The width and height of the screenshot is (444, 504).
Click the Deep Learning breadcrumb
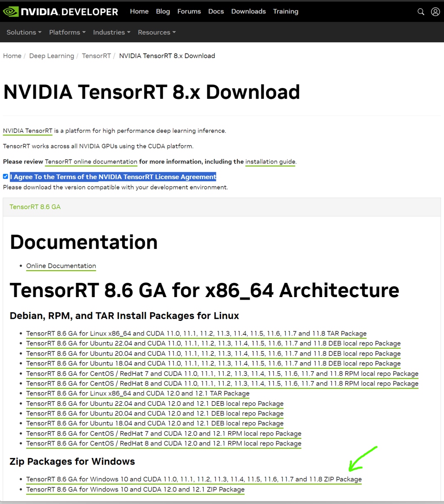[x=52, y=56]
